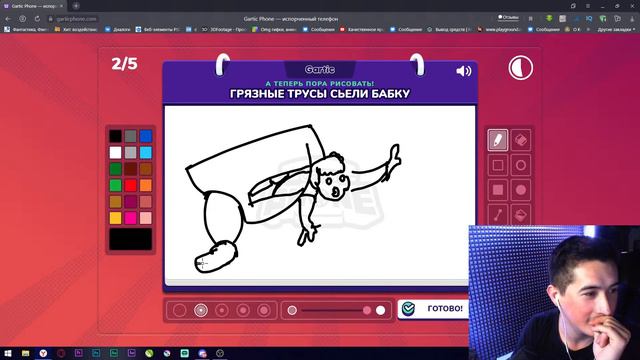Open Adobe Audition from the taskbar
Screen dimensions: 640x360
pos(114,353)
